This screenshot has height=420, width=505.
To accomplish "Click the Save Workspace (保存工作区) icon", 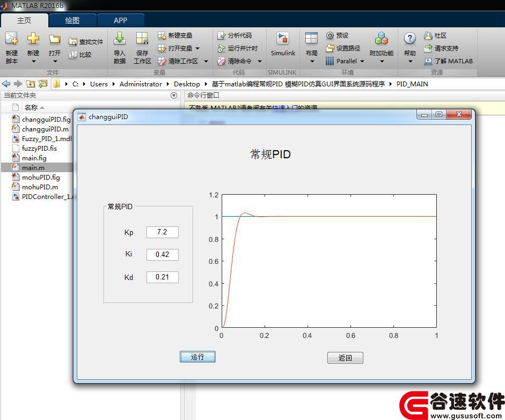I will click(142, 39).
